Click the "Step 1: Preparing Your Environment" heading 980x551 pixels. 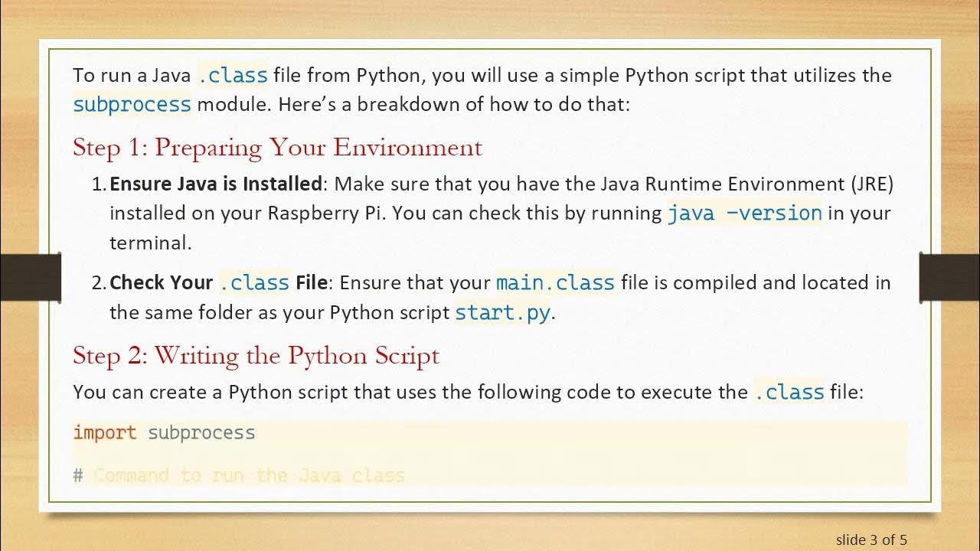pos(277,147)
